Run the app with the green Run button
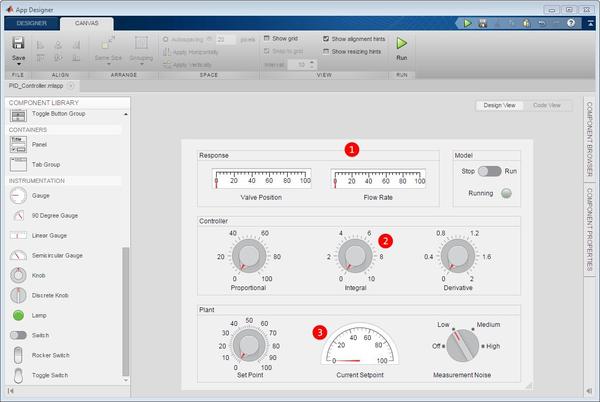This screenshot has width=600, height=402. point(402,44)
